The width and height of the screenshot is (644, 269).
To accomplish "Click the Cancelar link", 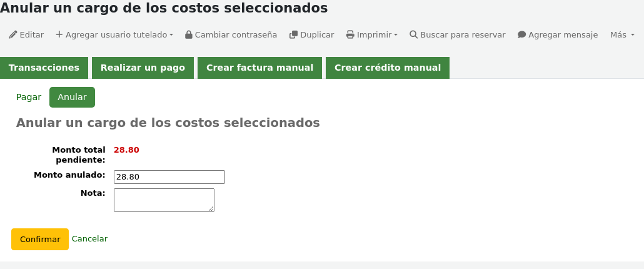I will [x=89, y=239].
